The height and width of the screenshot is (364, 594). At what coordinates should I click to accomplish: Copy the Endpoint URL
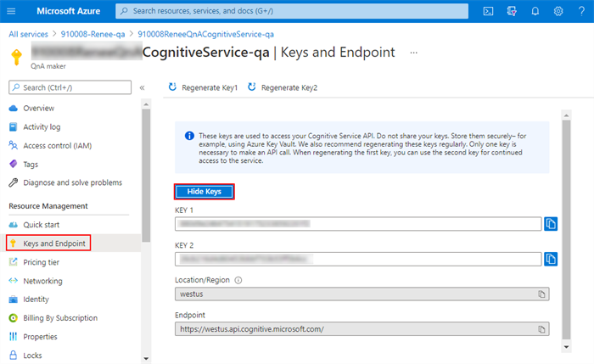tap(541, 329)
